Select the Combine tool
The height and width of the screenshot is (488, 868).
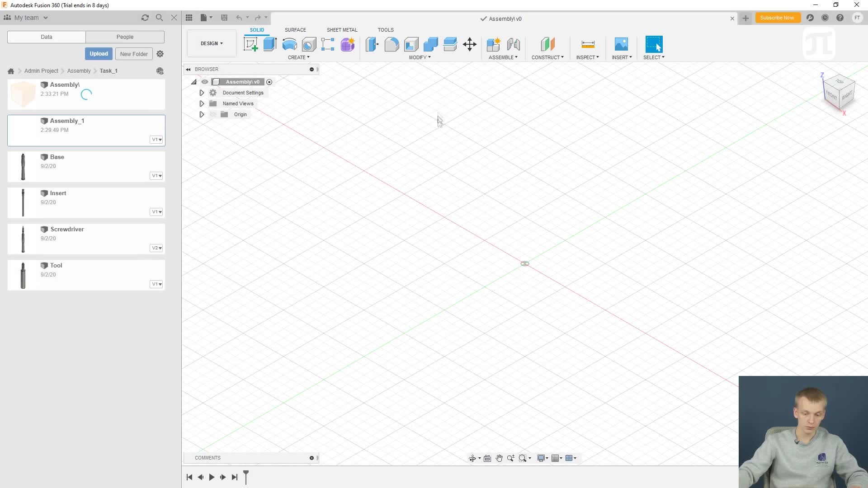pyautogui.click(x=431, y=44)
